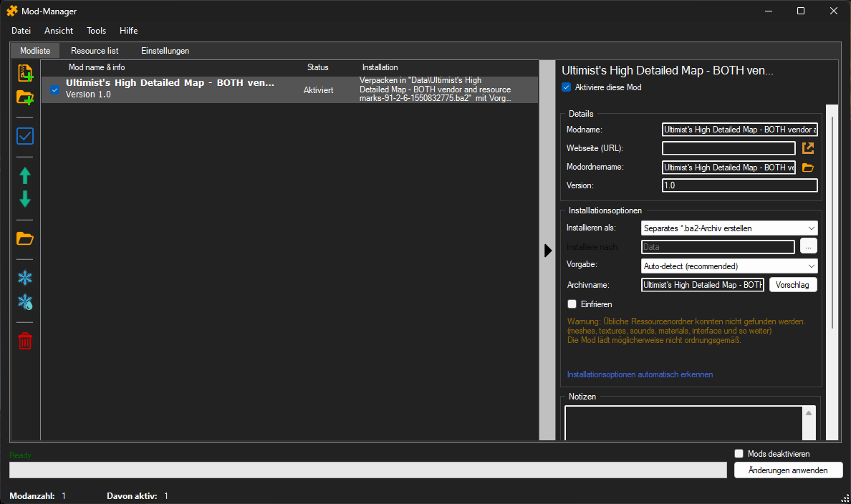Click the Archivname input field
The image size is (851, 504).
(702, 285)
